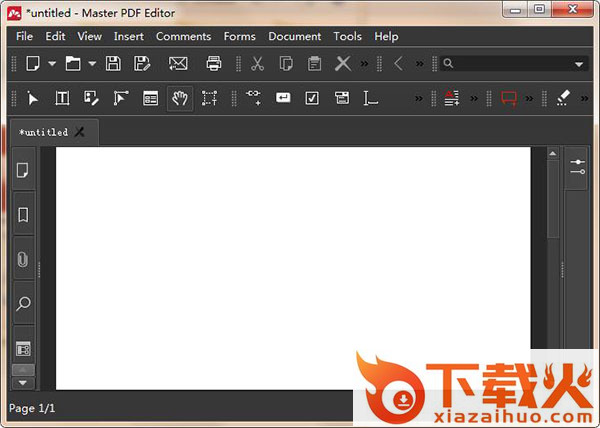Click the vertical scrollbar up arrow

coord(553,154)
